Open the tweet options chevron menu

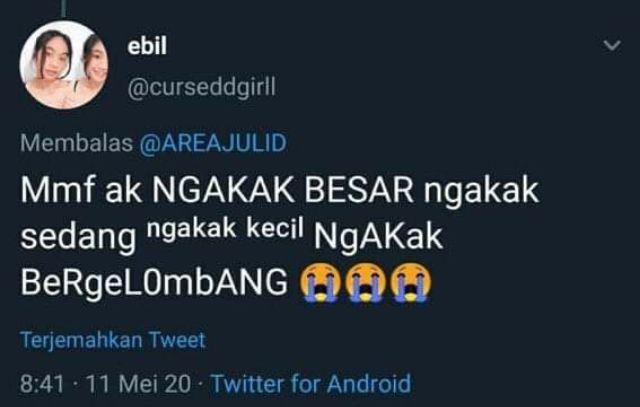tap(612, 45)
